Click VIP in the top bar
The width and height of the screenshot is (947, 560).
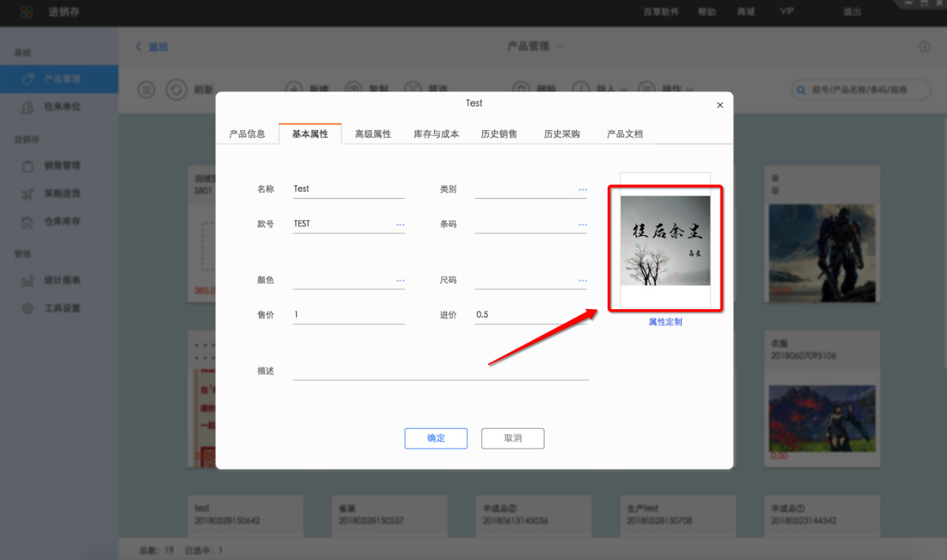[787, 12]
